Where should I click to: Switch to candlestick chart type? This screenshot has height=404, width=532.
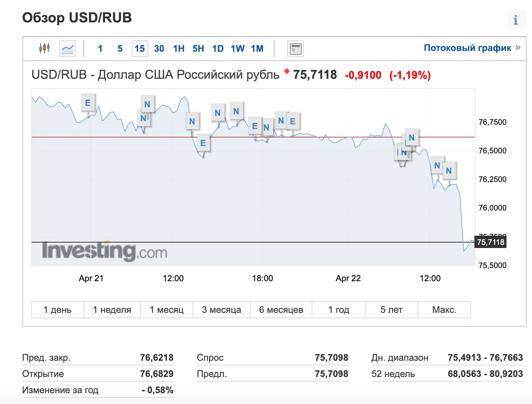click(44, 48)
